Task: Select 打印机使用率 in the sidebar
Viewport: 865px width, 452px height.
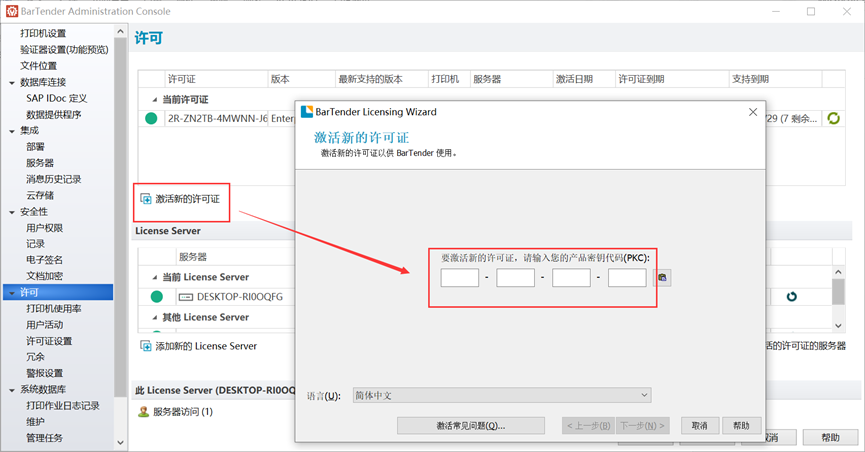Action: click(x=55, y=309)
